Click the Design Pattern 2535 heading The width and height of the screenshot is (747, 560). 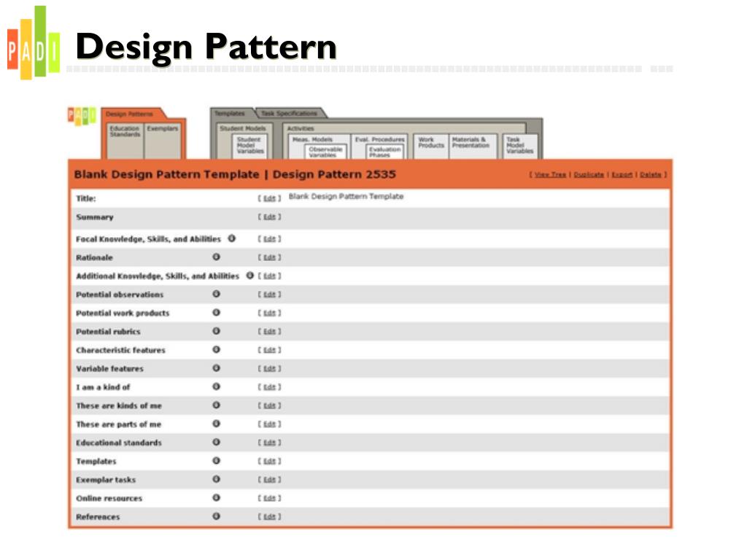coord(334,174)
